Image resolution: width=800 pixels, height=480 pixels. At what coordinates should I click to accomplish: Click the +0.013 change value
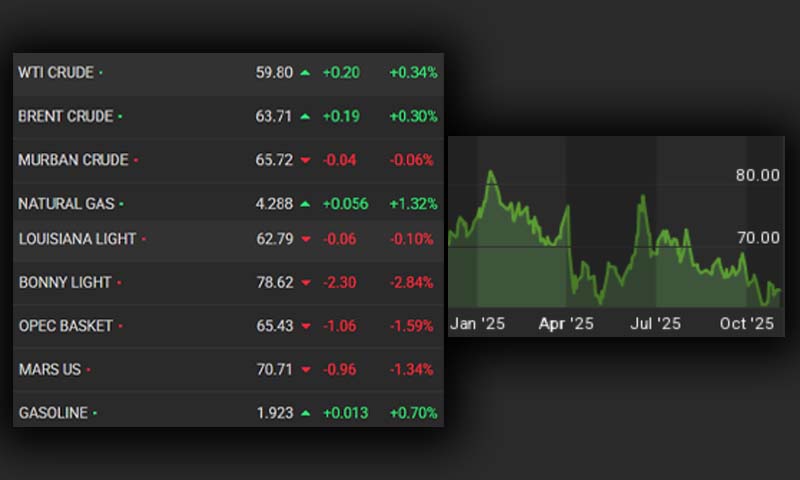coord(345,413)
